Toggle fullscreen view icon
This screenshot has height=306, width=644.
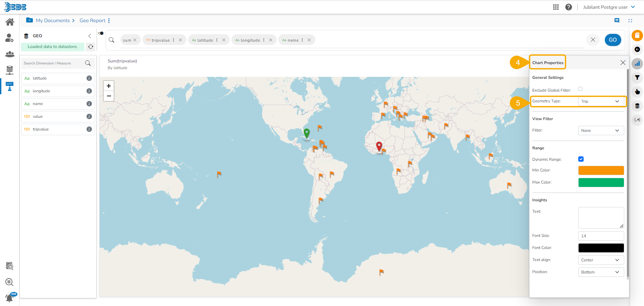630,20
